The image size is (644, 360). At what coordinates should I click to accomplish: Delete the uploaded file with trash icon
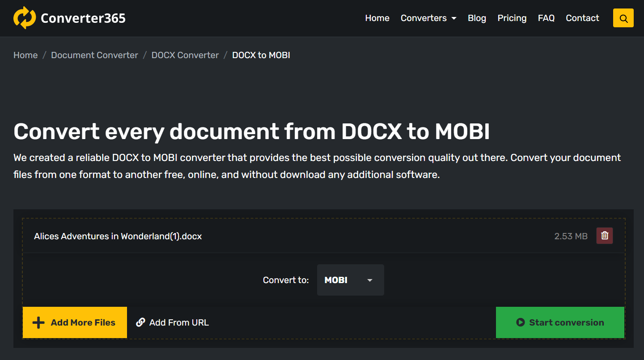604,236
